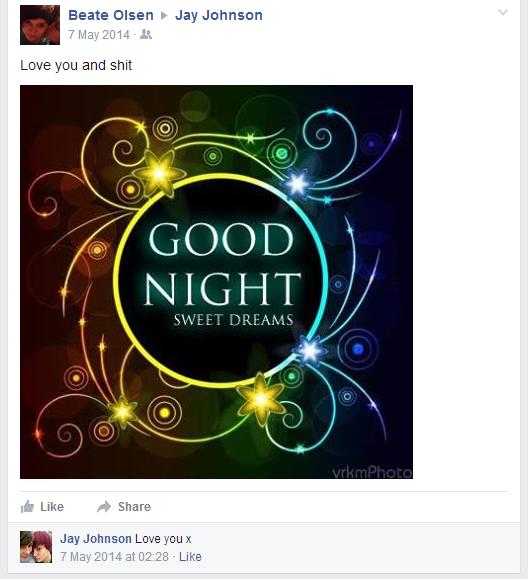Open comment timestamp 7 May 2014 at 02:28
The image size is (528, 579).
pos(114,556)
